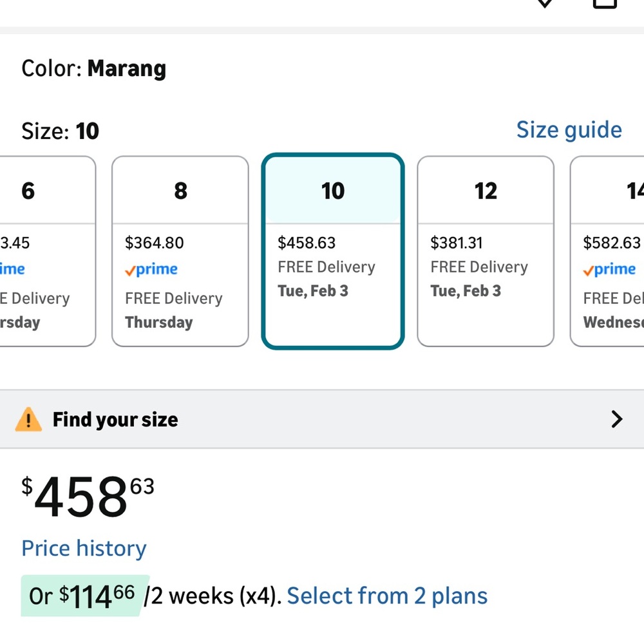Image resolution: width=644 pixels, height=644 pixels.
Task: Open the Find your size row
Action: [322, 419]
